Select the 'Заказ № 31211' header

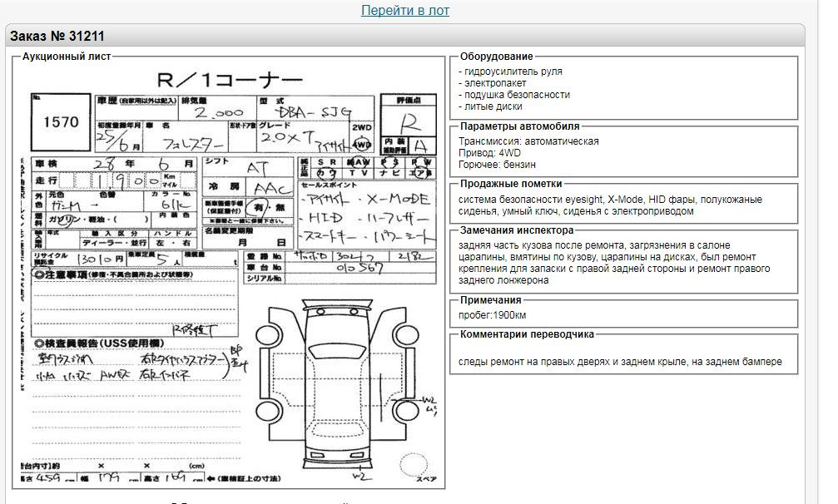57,37
